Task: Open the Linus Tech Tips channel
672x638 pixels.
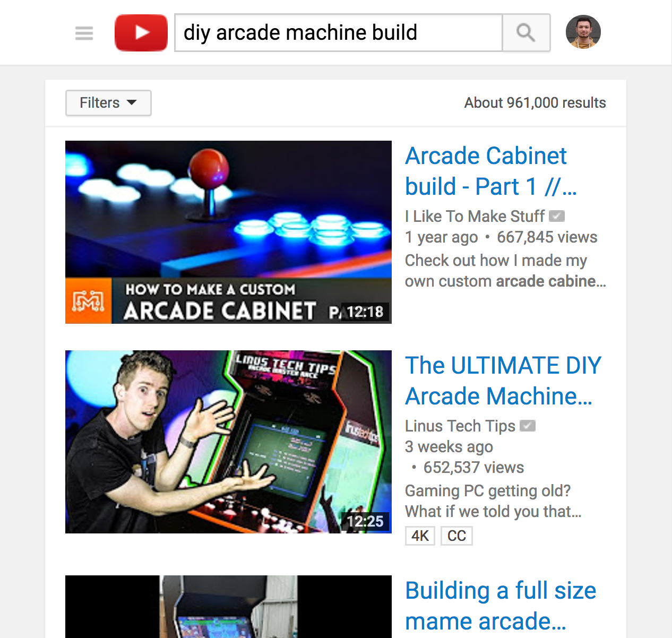Action: click(460, 425)
